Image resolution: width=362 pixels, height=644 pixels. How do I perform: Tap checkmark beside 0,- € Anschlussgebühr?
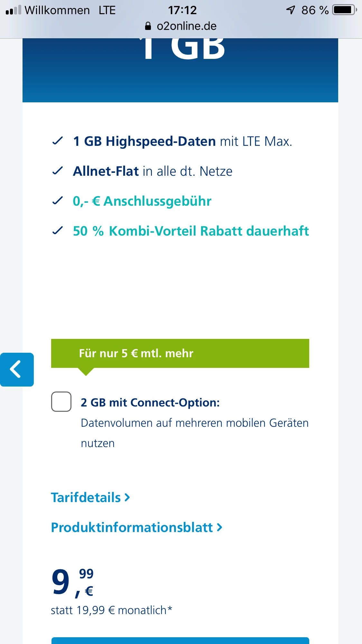[x=57, y=201]
